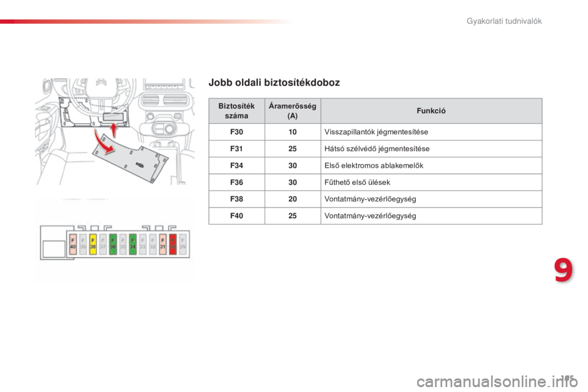Viewport: 588px width, 392px height.
Task: Click the pink F40 fuse in the diagram
Action: coord(73,244)
